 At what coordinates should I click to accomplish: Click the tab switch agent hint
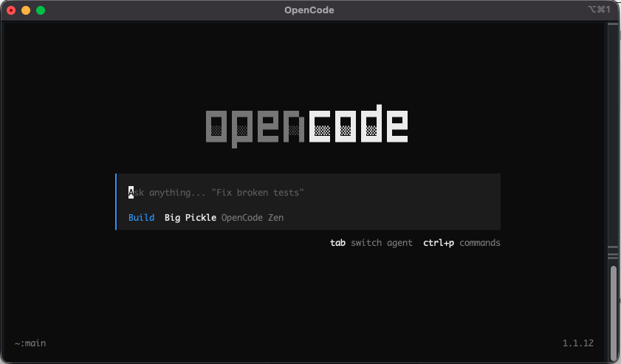[x=371, y=243]
